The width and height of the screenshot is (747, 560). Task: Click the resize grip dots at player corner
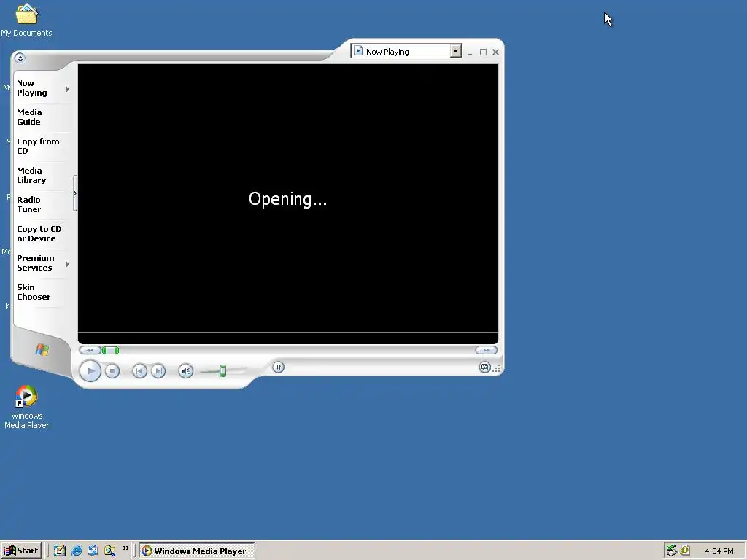tap(497, 368)
